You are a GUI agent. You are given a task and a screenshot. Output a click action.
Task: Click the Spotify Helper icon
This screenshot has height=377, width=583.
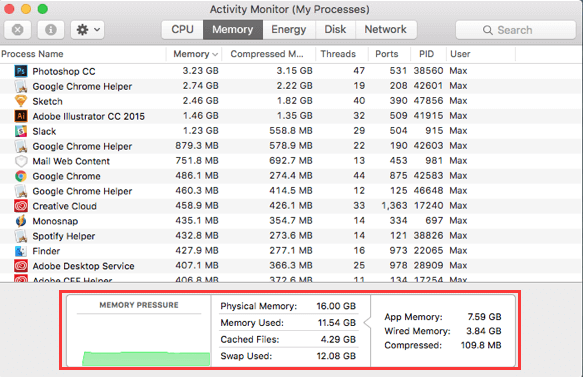click(21, 236)
